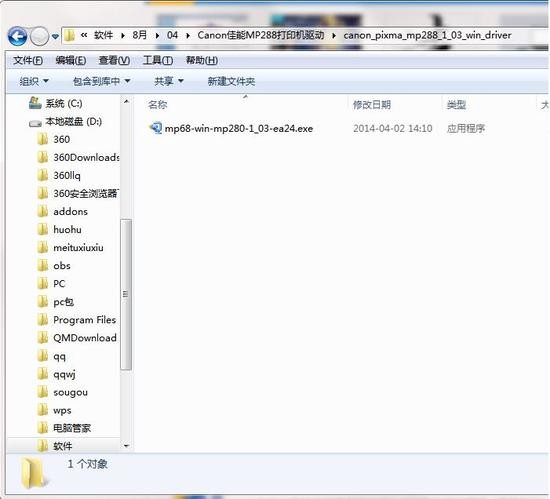
Task: Click the Canon佳能MP288打印机驱动 breadcrumb
Action: tap(261, 35)
